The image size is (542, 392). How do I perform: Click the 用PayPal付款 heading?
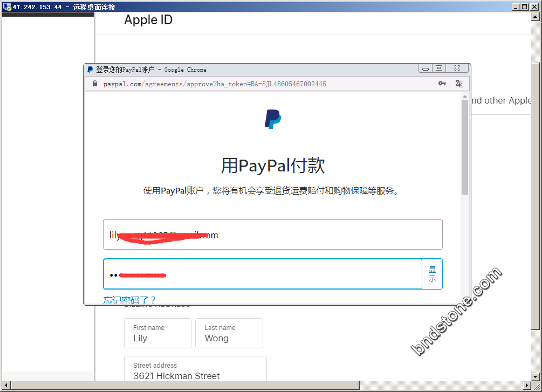point(273,166)
